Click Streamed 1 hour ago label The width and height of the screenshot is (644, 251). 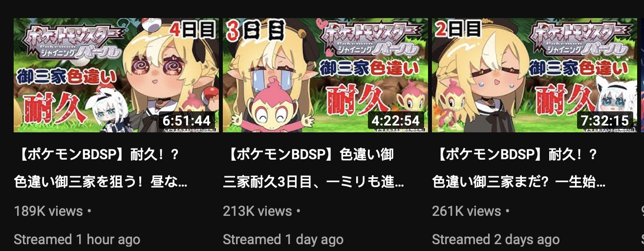[x=77, y=240]
